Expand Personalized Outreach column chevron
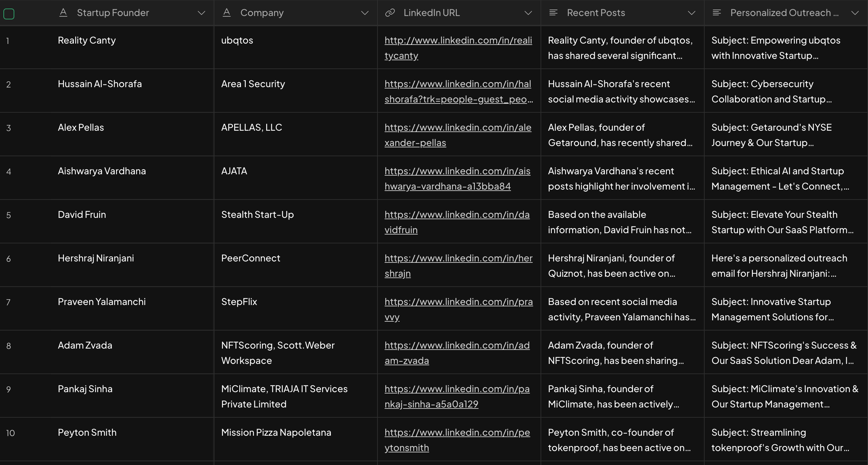This screenshot has width=868, height=465. (855, 13)
